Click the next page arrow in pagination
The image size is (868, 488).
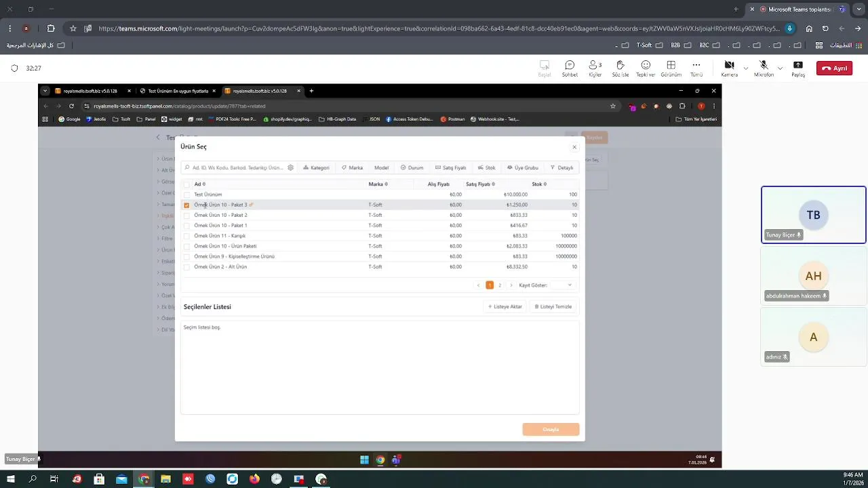pyautogui.click(x=511, y=285)
